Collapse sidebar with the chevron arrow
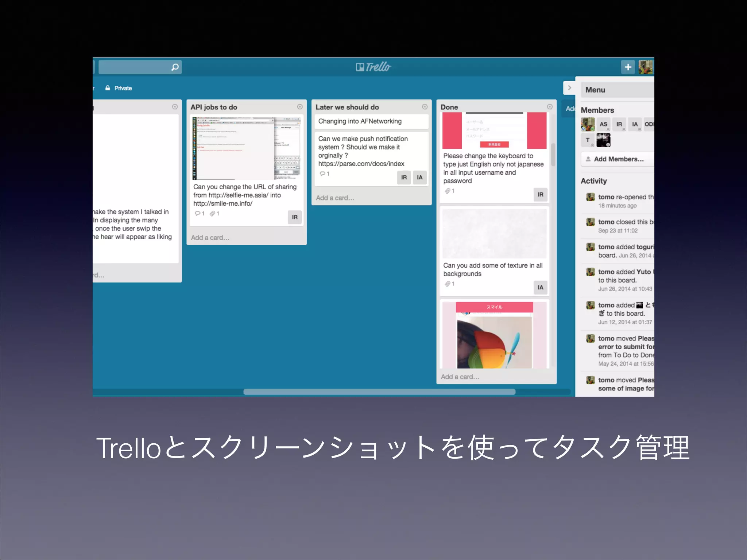747x560 pixels. [x=569, y=88]
